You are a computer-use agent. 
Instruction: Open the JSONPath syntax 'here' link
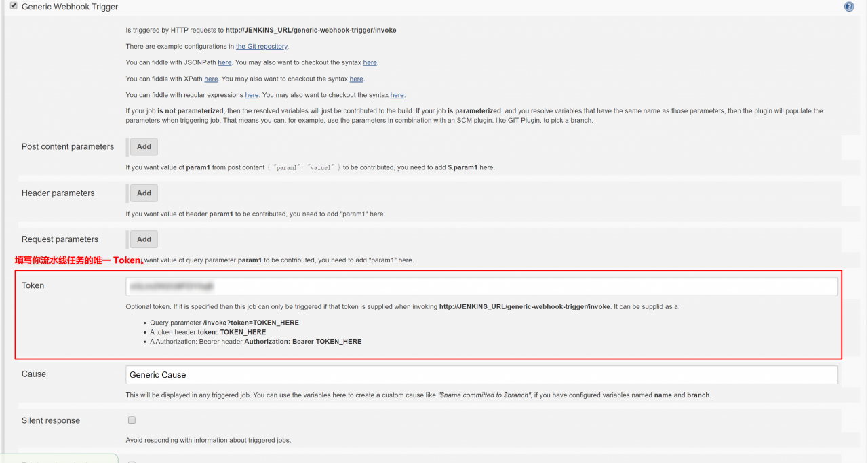370,62
